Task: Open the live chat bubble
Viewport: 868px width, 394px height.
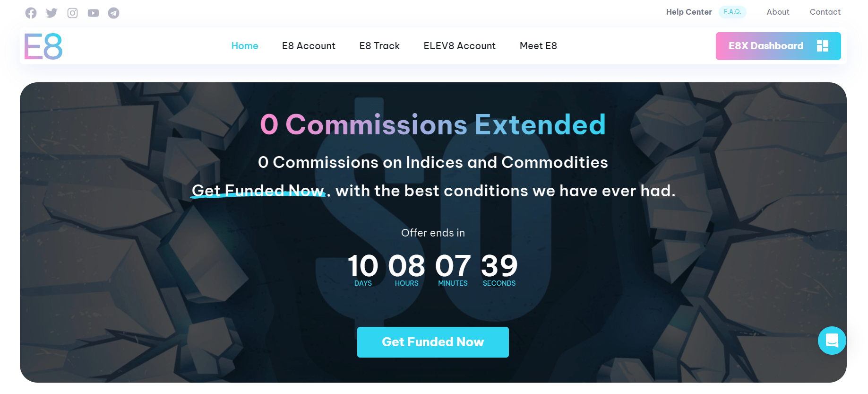Action: tap(832, 340)
